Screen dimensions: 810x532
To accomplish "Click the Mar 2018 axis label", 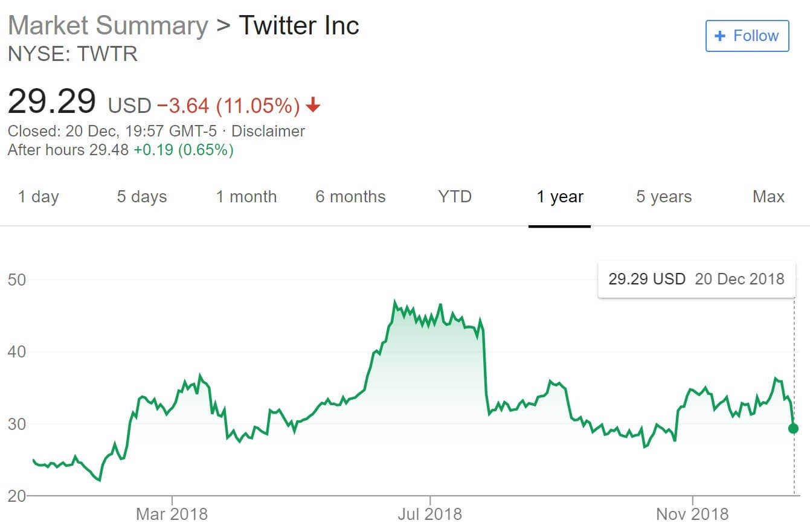I will [x=172, y=514].
